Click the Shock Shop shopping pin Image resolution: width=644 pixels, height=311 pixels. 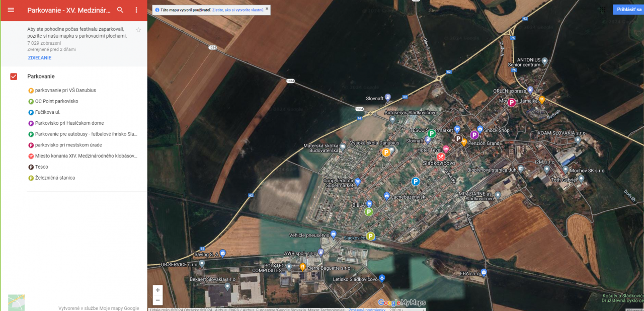[480, 129]
